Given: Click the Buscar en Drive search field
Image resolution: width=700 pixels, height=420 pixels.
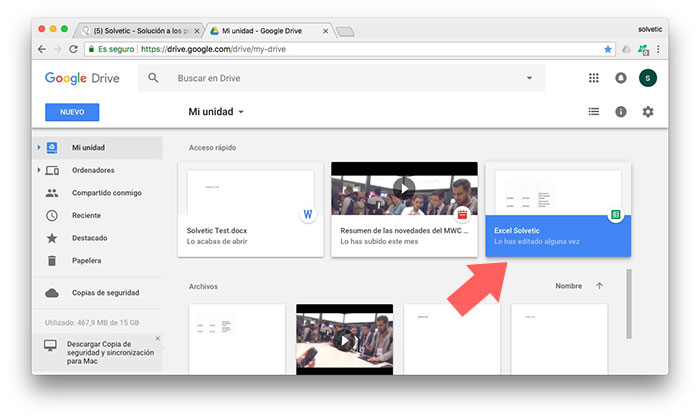Looking at the screenshot, I should click(342, 78).
